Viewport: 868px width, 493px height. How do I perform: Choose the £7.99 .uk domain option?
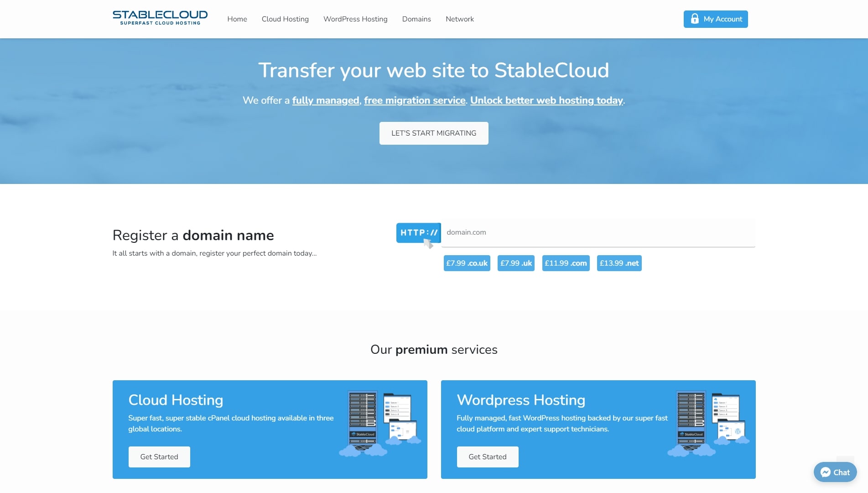tap(516, 263)
